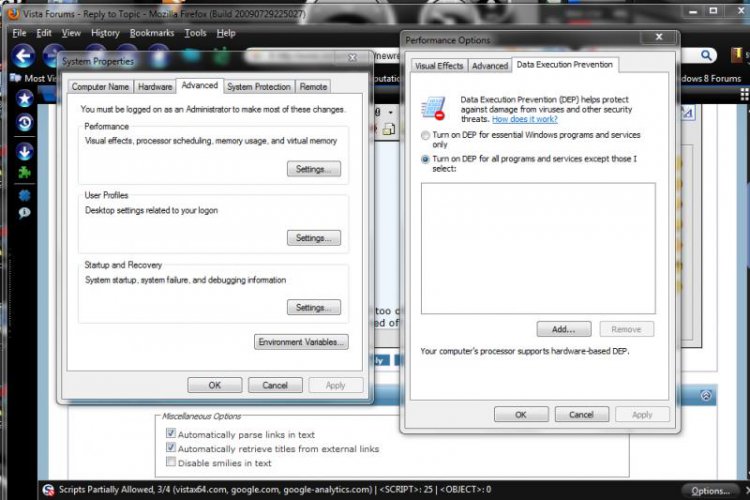Open the File menu in Firefox
Screen dimensions: 750x500
click(19, 33)
